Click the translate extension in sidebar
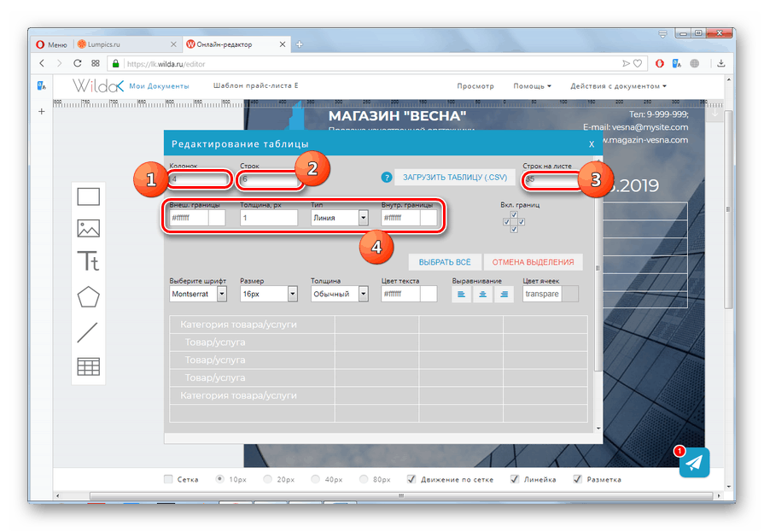 pos(42,86)
